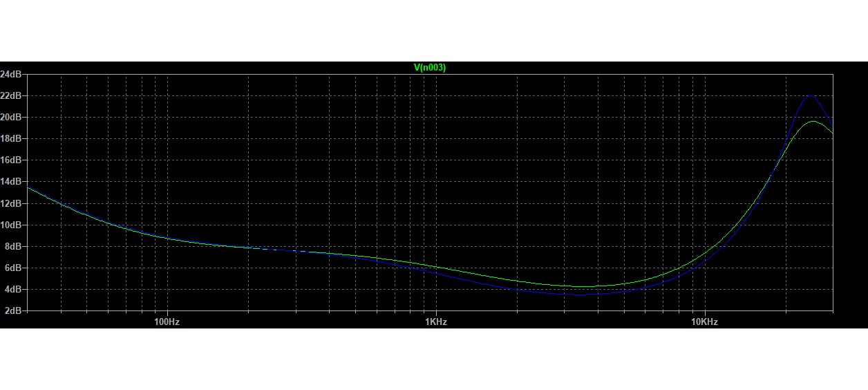
Task: Select the 10dB axis tick label
Action: [x=12, y=225]
